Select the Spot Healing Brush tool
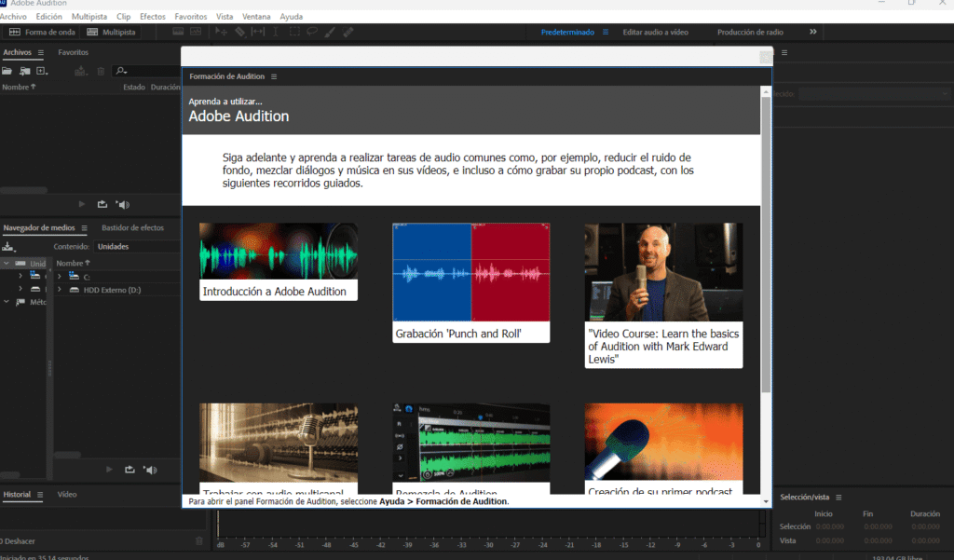 (x=348, y=32)
